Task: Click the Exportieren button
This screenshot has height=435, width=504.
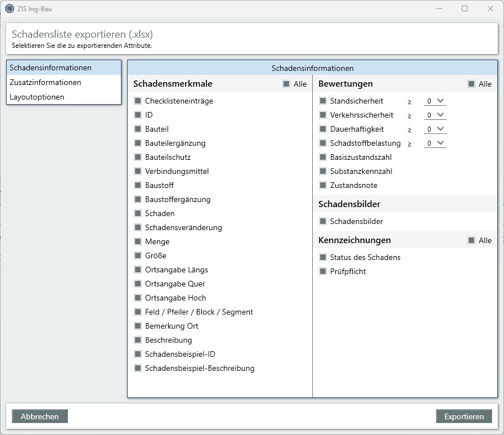Action: pos(463,416)
